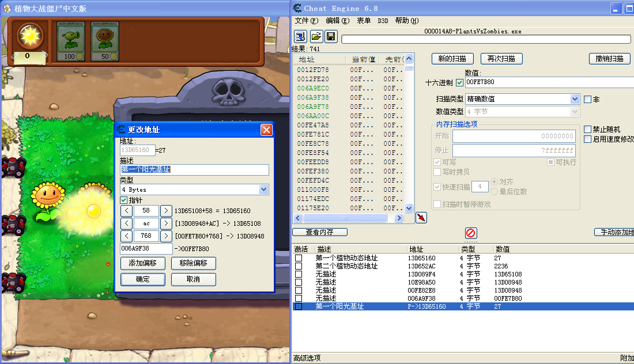The height and width of the screenshot is (364, 634).
Task: Open the 帮助(H) menu
Action: pos(407,21)
